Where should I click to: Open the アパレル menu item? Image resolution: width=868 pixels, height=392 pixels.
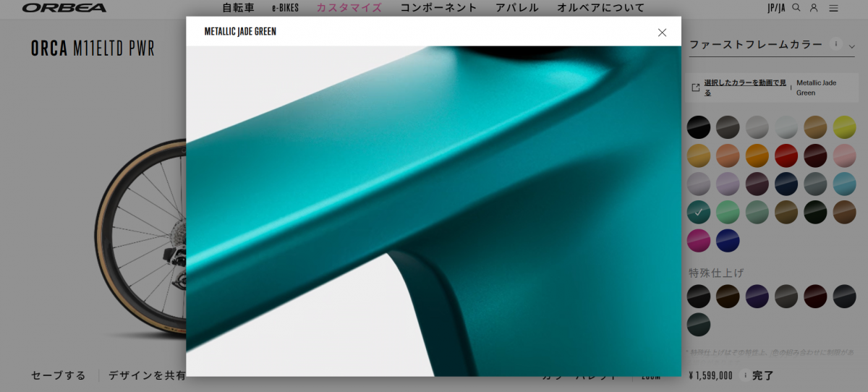click(516, 8)
